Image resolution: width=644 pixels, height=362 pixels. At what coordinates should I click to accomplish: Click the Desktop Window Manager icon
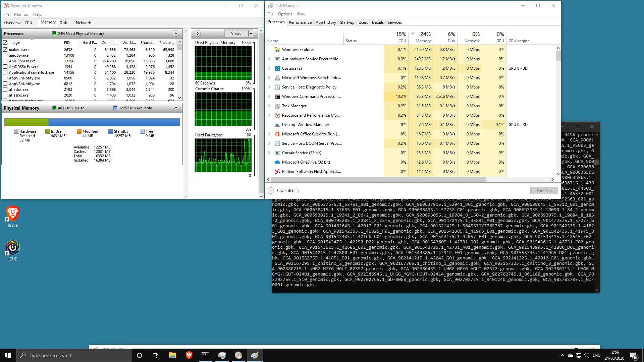coord(277,125)
